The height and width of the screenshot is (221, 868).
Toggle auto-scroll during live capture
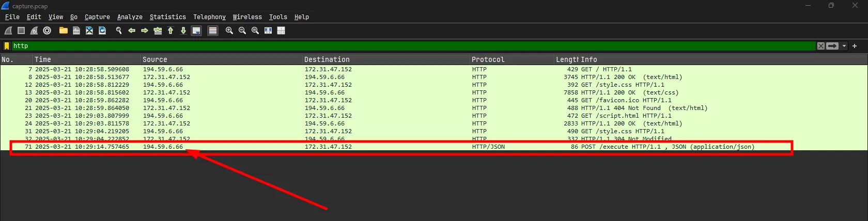[x=196, y=31]
